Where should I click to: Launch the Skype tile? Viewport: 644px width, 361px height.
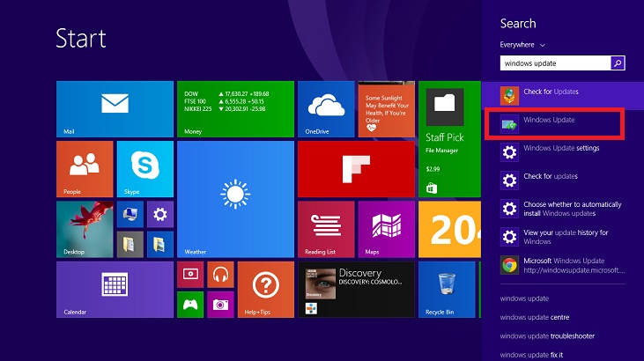(145, 169)
